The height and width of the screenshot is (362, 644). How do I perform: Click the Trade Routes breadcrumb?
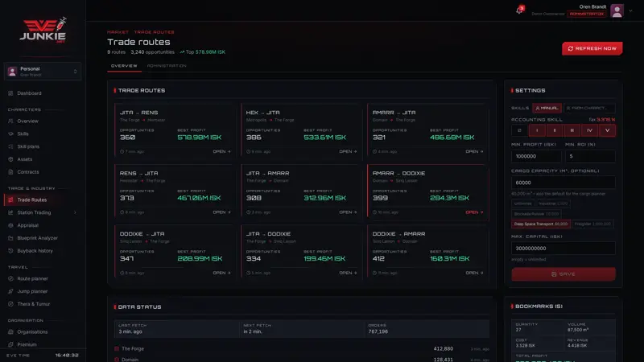tap(154, 32)
